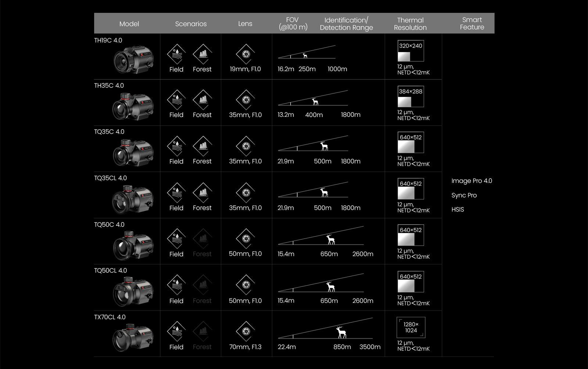
Task: Select the TQ35CL 4.0 device image
Action: [x=133, y=199]
